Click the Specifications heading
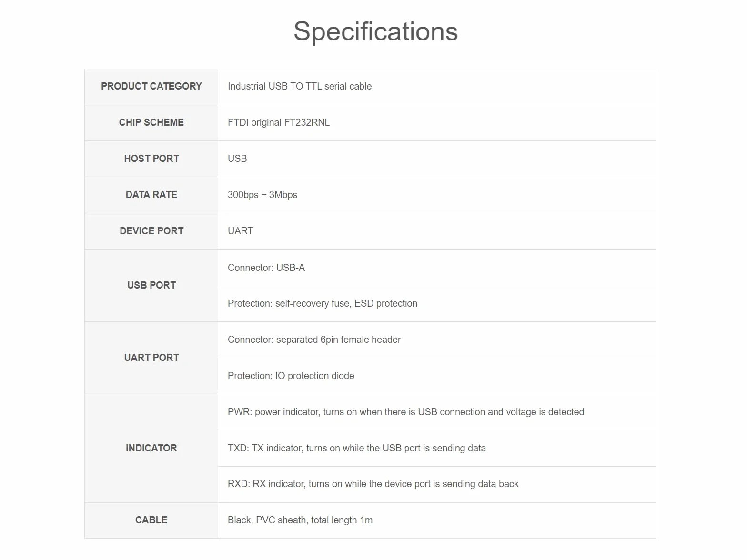 [x=375, y=31]
